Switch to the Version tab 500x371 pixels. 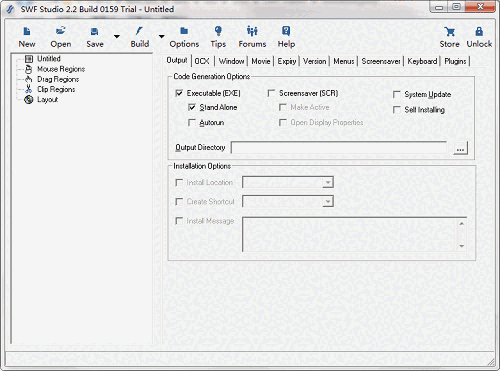coord(315,61)
